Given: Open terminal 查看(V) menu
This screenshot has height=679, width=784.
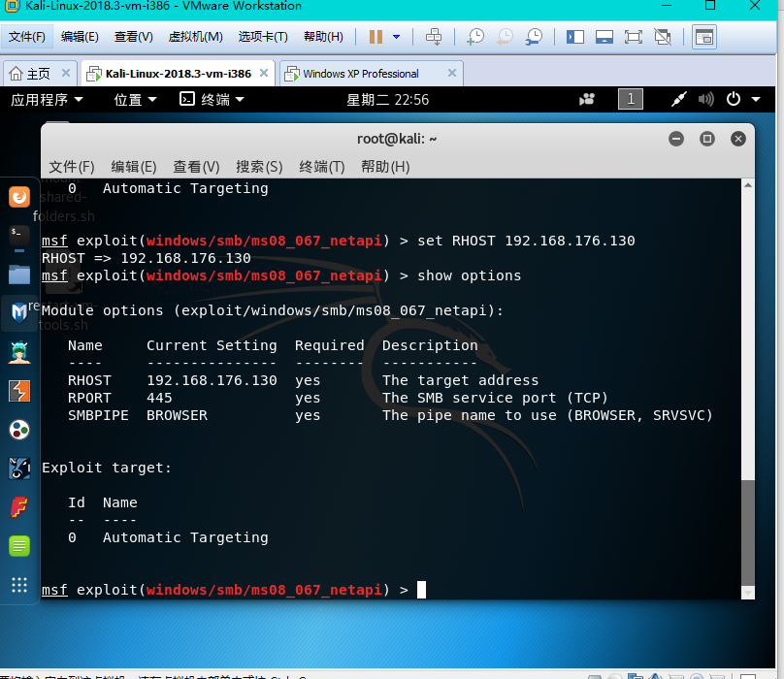Looking at the screenshot, I should (196, 167).
